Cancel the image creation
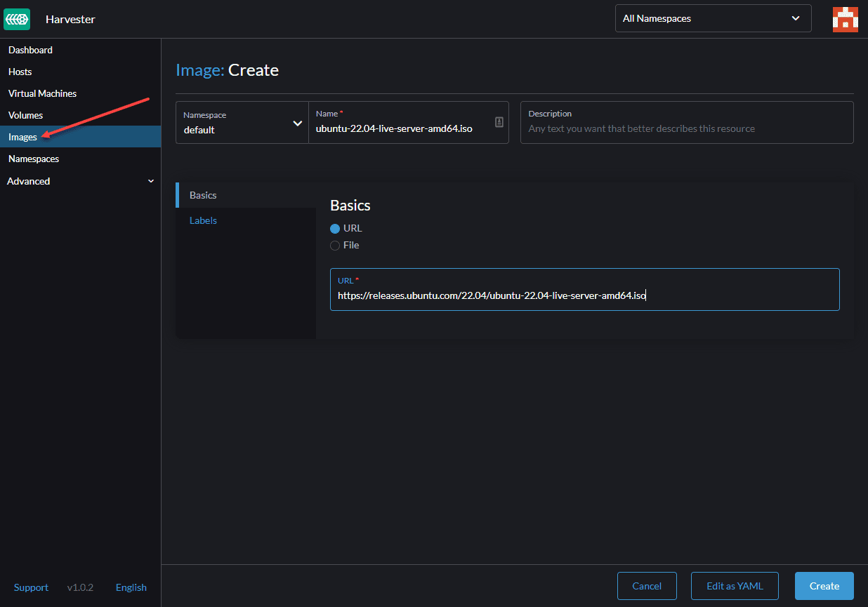 646,586
